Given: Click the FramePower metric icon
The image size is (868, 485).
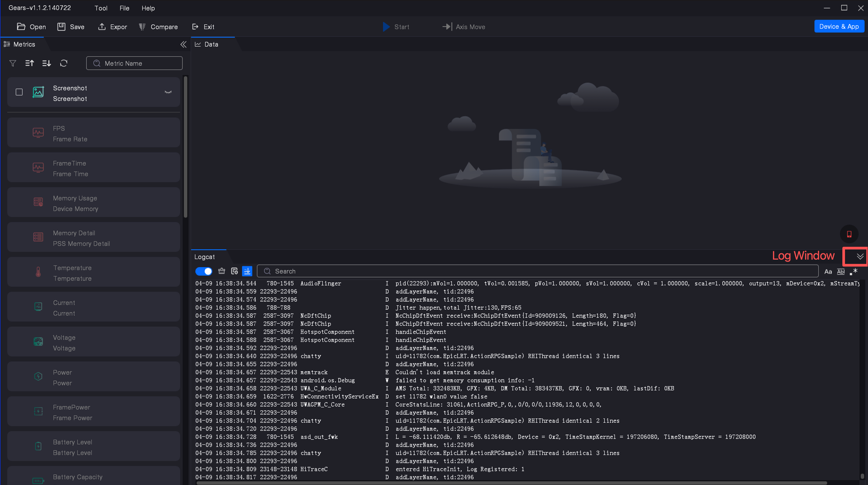Looking at the screenshot, I should pos(38,411).
